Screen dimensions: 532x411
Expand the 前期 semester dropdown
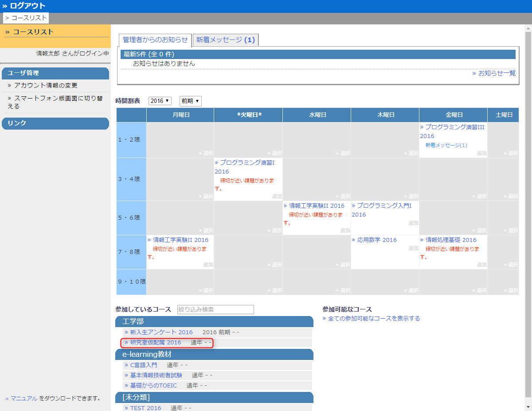190,101
